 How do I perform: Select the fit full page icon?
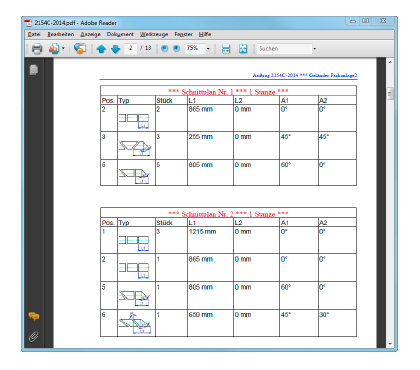[243, 49]
